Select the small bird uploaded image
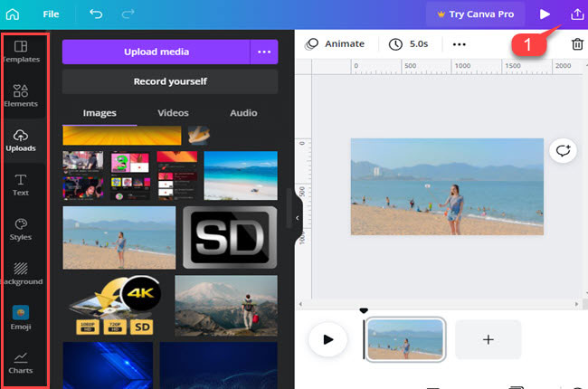The image size is (588, 389). [x=199, y=136]
